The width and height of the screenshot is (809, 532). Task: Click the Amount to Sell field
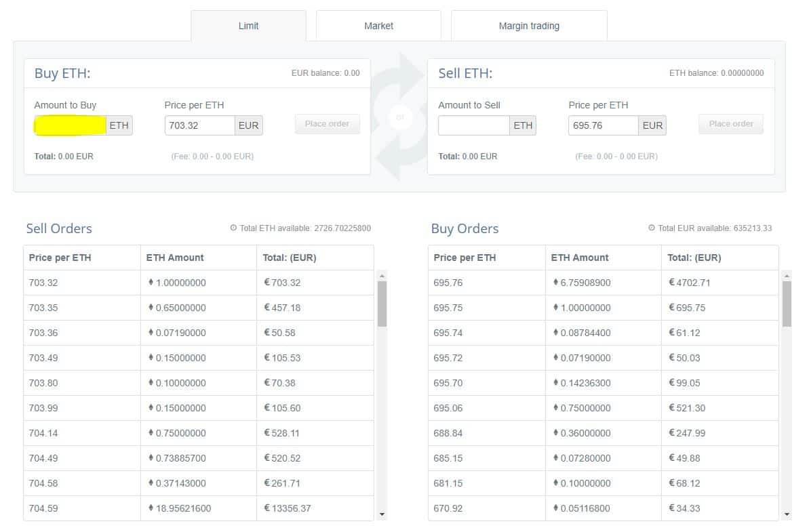tap(473, 125)
